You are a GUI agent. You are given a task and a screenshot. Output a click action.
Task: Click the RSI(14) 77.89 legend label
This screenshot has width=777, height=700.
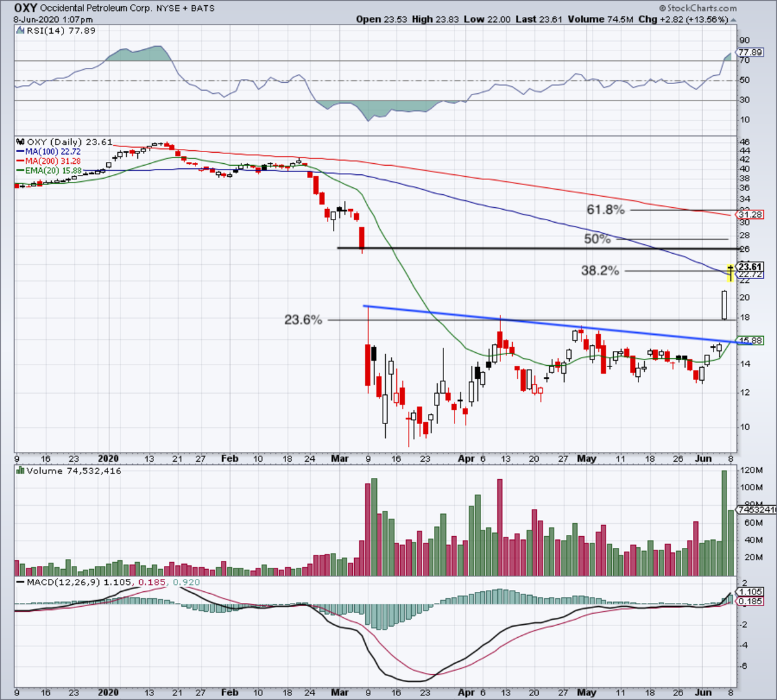pyautogui.click(x=61, y=30)
